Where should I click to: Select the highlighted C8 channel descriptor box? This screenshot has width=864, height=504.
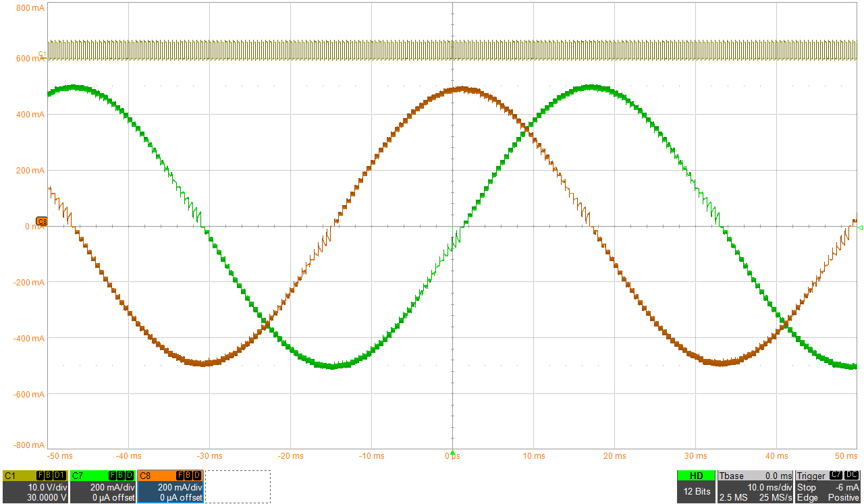pos(170,486)
